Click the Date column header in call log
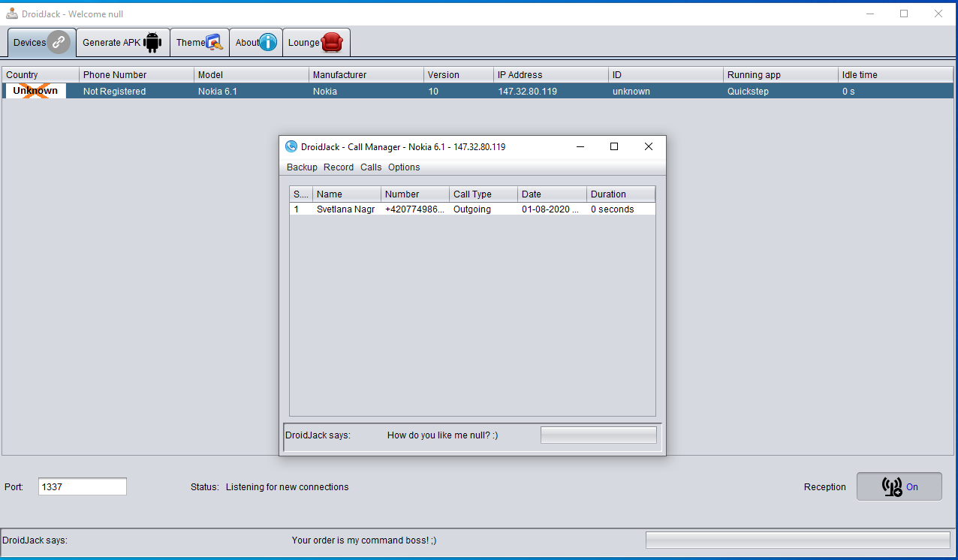958x560 pixels. tap(552, 194)
